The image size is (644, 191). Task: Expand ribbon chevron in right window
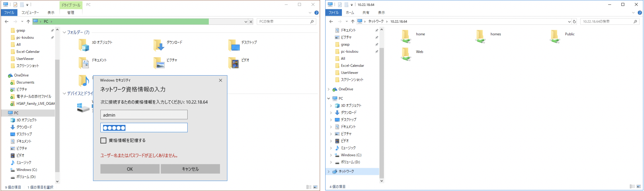[633, 13]
